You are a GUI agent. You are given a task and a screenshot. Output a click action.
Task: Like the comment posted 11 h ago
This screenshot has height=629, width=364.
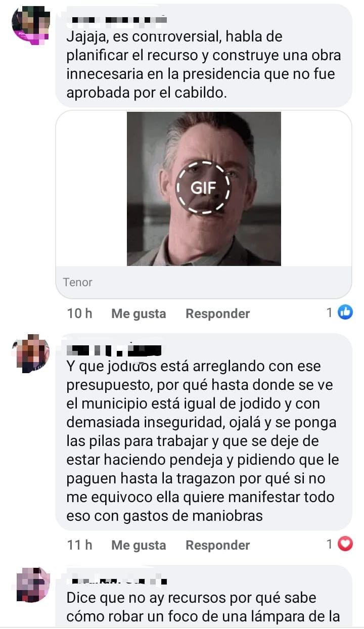pos(139,545)
